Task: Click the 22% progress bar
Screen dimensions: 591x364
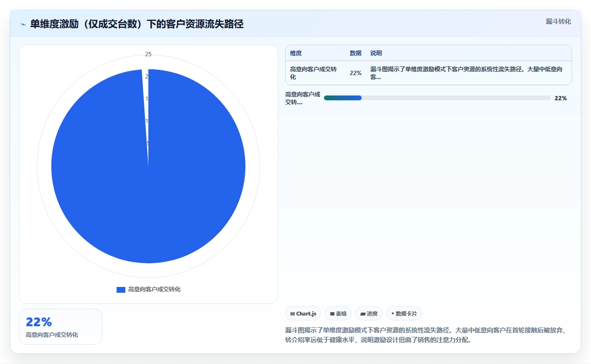Action: [437, 98]
